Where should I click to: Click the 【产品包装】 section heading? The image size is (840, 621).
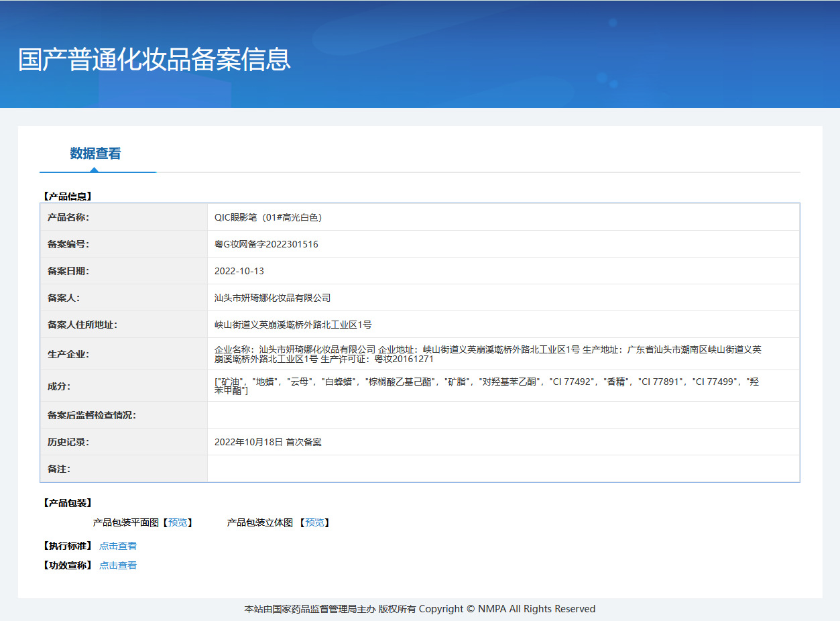[66, 503]
